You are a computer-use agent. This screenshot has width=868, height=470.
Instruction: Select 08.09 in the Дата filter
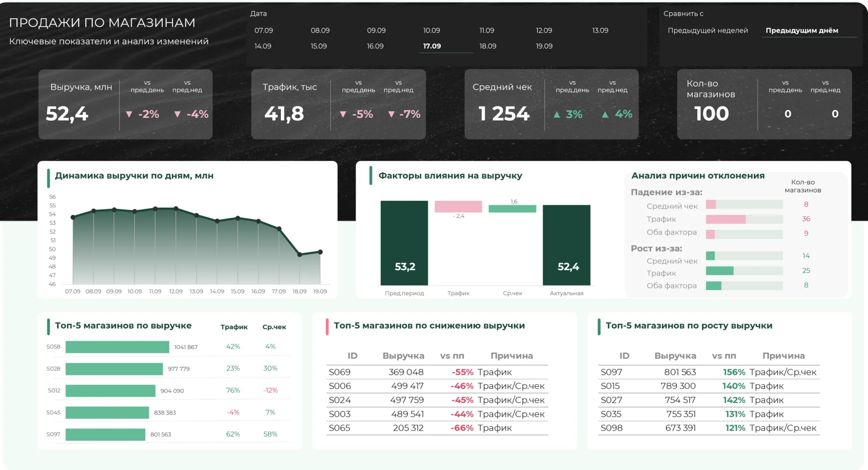320,30
